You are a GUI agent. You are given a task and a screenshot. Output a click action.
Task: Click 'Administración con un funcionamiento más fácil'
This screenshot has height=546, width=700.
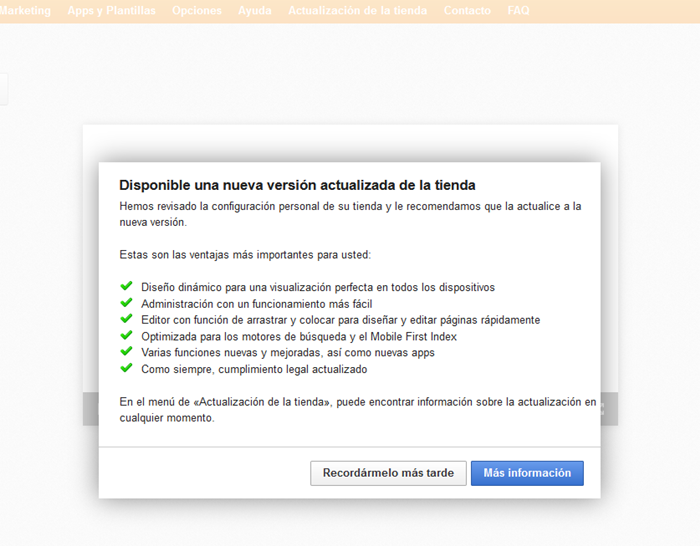pyautogui.click(x=257, y=304)
